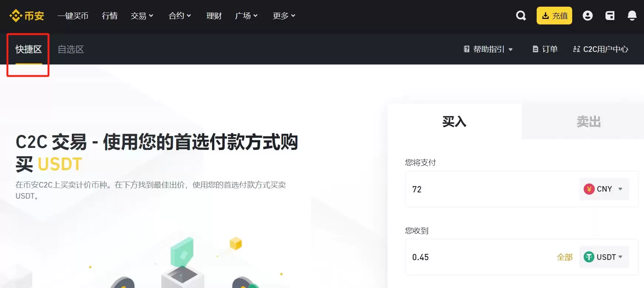
Task: Open 订单 orders link
Action: [x=545, y=49]
